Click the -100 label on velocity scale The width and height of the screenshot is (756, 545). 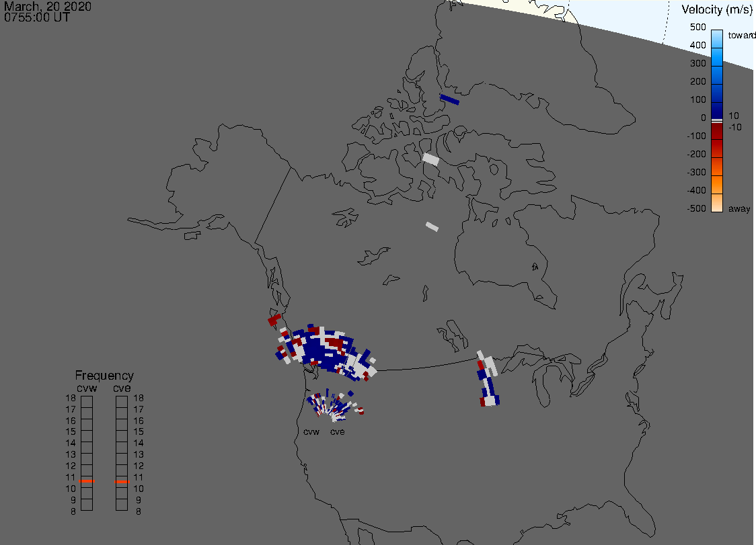696,136
